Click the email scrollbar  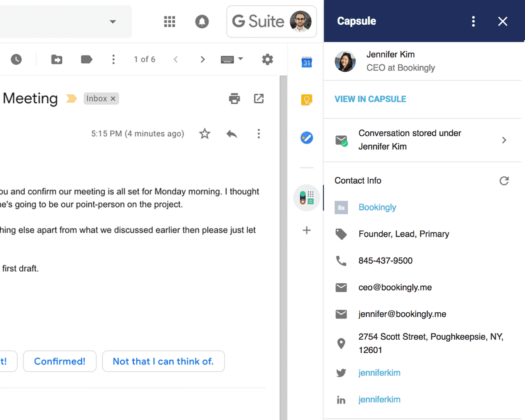283,247
